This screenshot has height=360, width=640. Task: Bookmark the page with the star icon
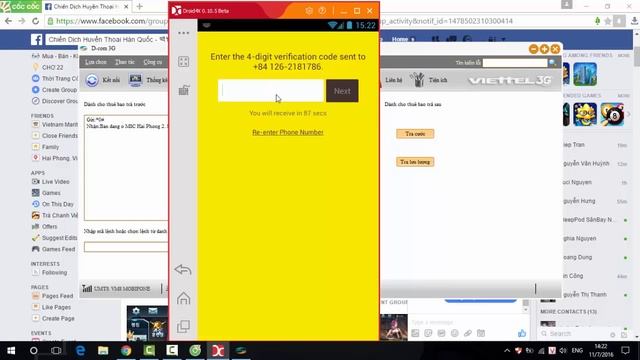coord(608,21)
